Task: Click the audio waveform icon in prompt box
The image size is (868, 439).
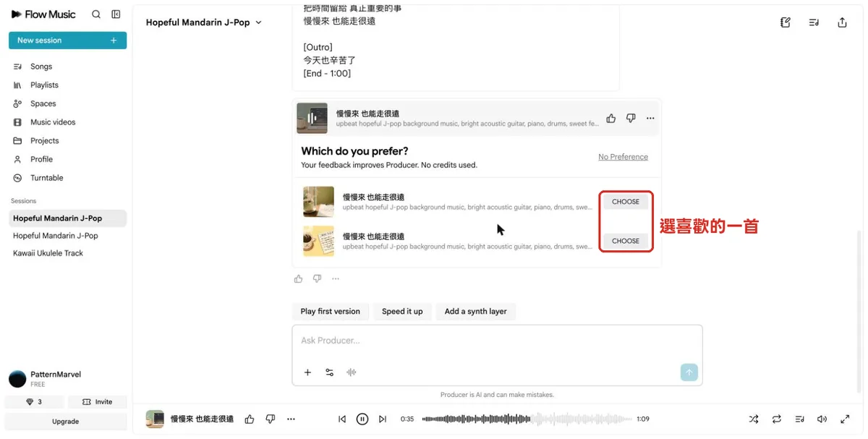Action: coord(352,372)
